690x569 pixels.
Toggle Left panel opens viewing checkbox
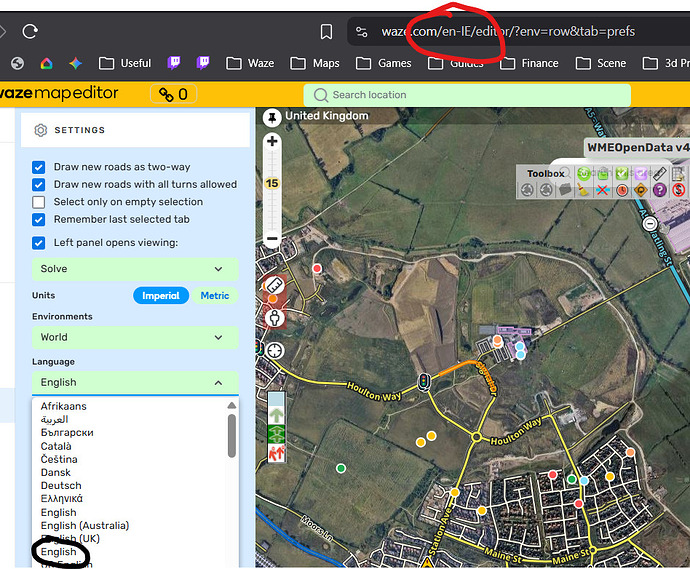(39, 243)
